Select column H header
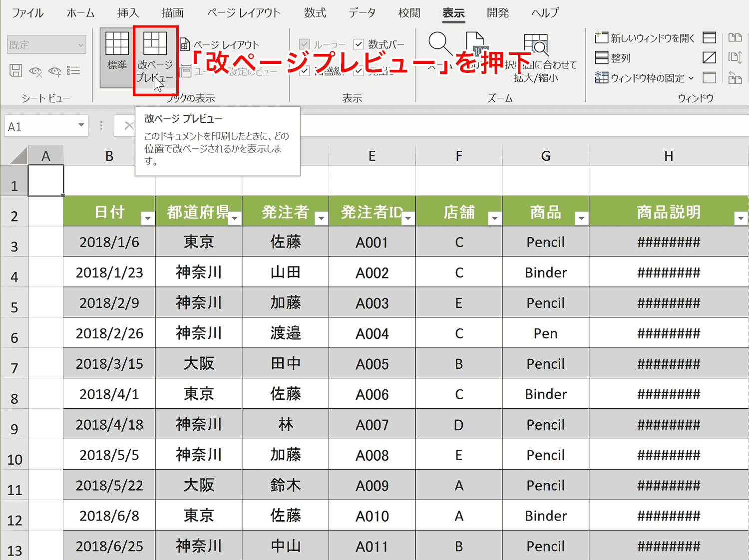This screenshot has height=560, width=749. click(x=669, y=156)
